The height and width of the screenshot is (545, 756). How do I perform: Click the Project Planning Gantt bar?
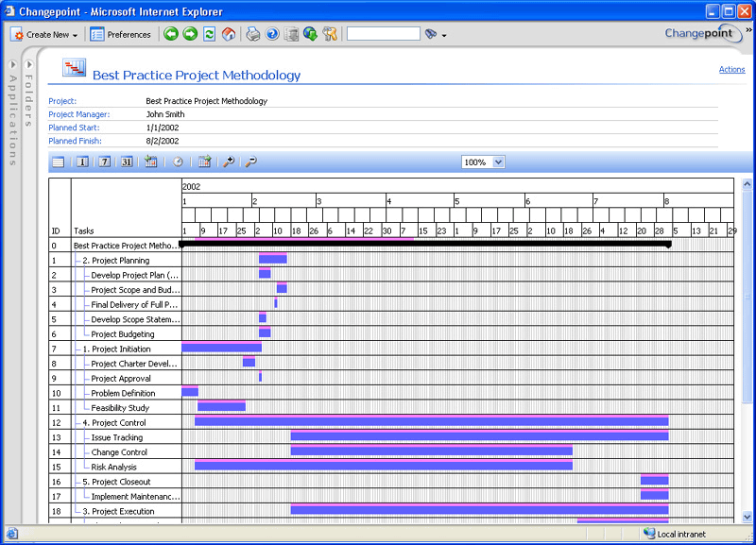273,258
